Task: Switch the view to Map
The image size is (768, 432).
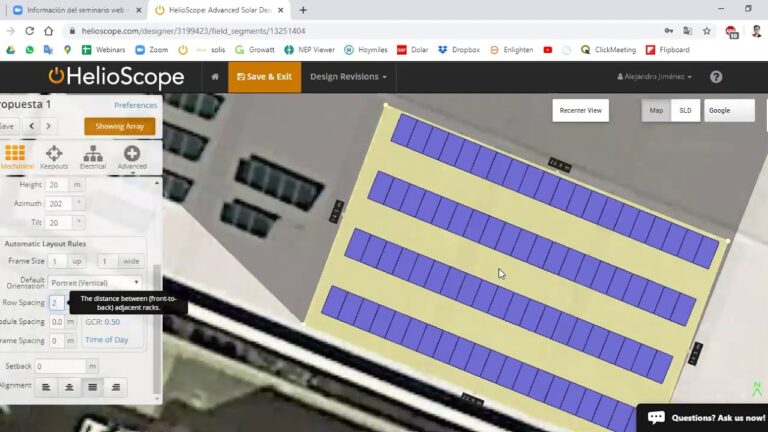Action: (x=656, y=111)
